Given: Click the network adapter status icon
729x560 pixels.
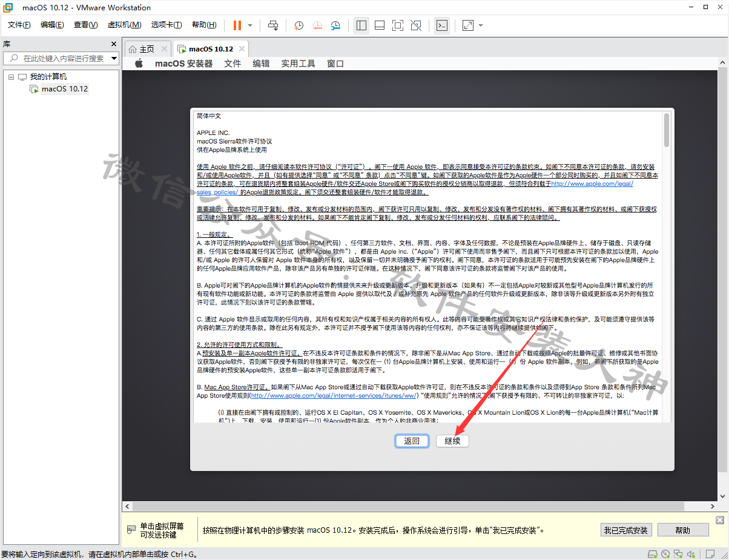Looking at the screenshot, I should tap(679, 554).
